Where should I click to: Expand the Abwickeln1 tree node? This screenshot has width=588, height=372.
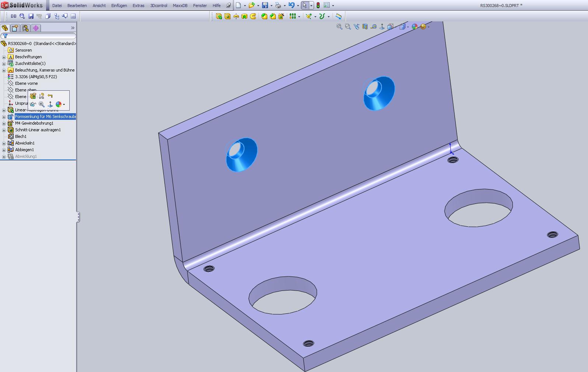(x=4, y=143)
